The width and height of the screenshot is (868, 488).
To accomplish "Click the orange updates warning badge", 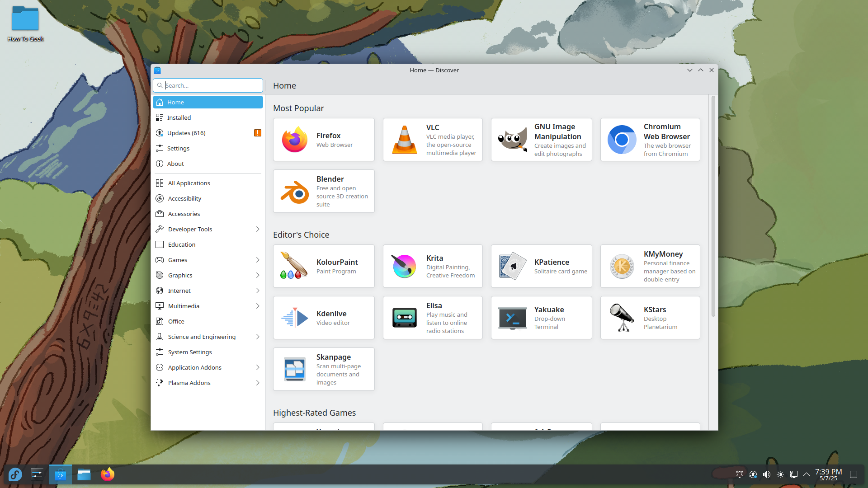I will (258, 133).
